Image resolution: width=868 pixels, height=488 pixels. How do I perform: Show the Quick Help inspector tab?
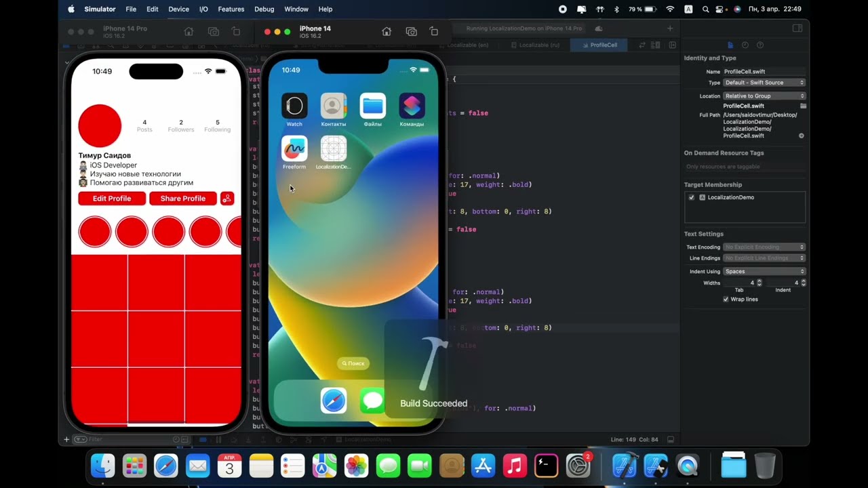click(x=760, y=45)
